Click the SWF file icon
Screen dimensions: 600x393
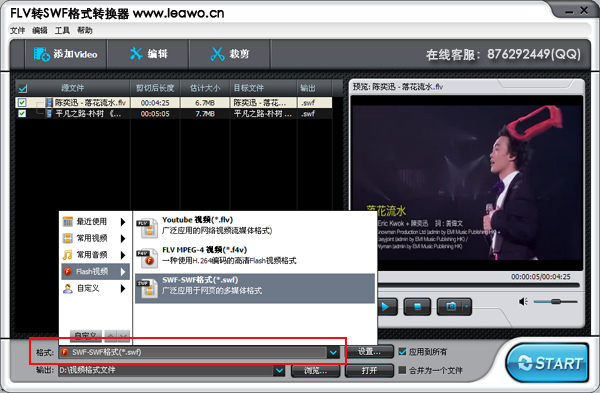[x=147, y=288]
